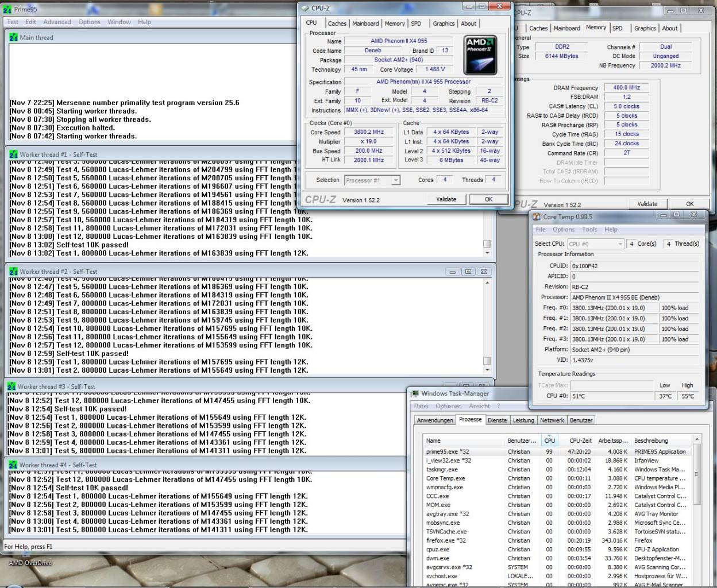Screen dimensions: 717x588
Task: Open the Test menu in Prime95
Action: tap(13, 22)
